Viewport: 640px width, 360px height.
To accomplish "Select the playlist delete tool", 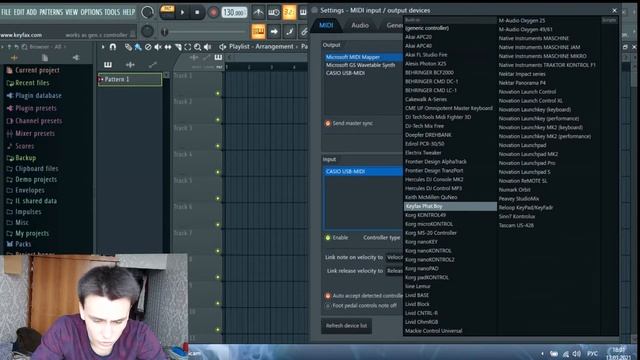I will [x=148, y=47].
